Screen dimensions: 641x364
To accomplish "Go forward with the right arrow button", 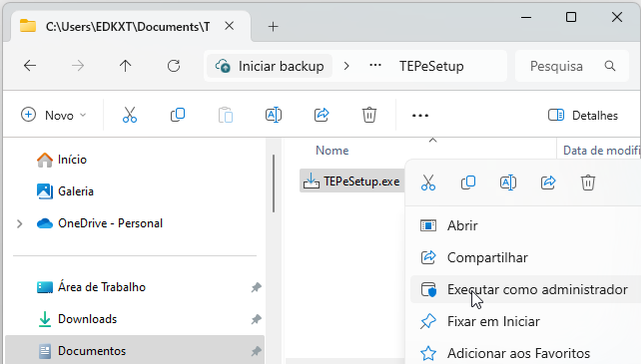I will coord(77,66).
